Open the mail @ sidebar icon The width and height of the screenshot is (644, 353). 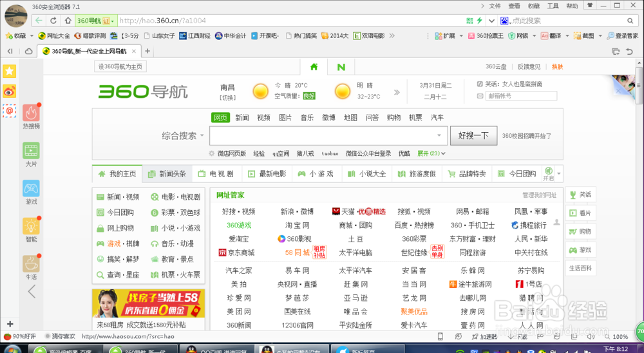pyautogui.click(x=10, y=111)
